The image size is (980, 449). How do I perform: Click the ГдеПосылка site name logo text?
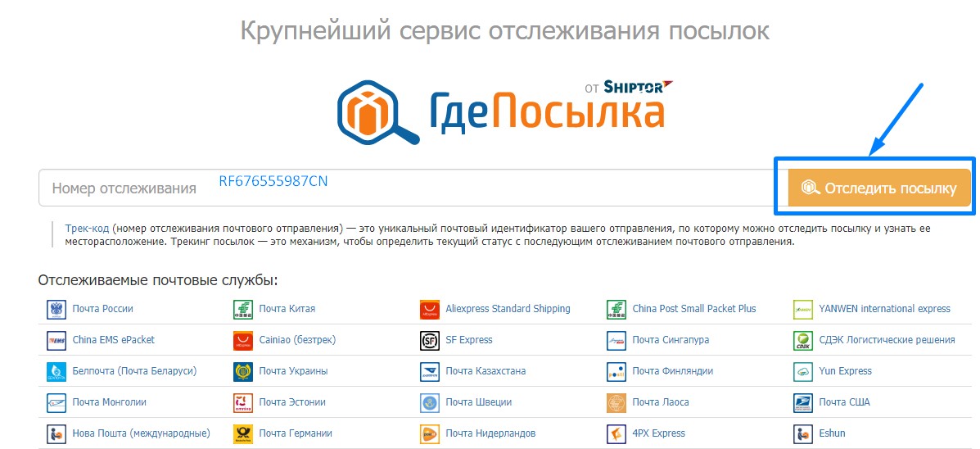click(x=546, y=112)
